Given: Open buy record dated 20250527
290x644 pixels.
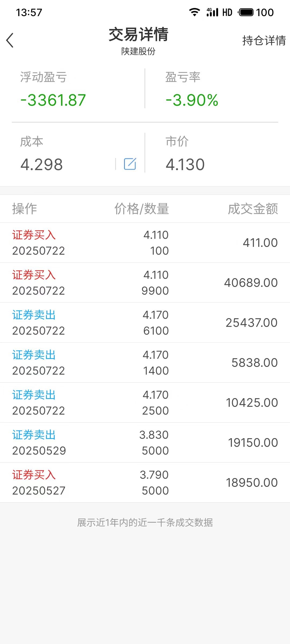Looking at the screenshot, I should [x=145, y=482].
